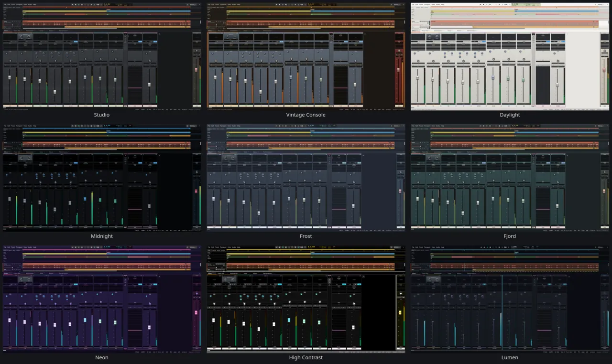Click the pink master fader in Daylight preview
The width and height of the screenshot is (612, 364).
pyautogui.click(x=604, y=71)
